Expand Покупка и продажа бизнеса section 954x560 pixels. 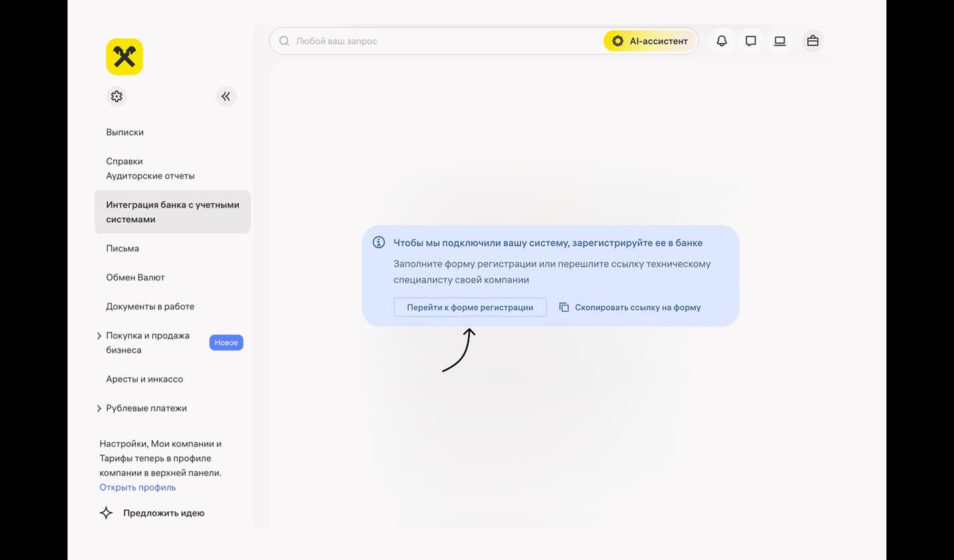(99, 336)
